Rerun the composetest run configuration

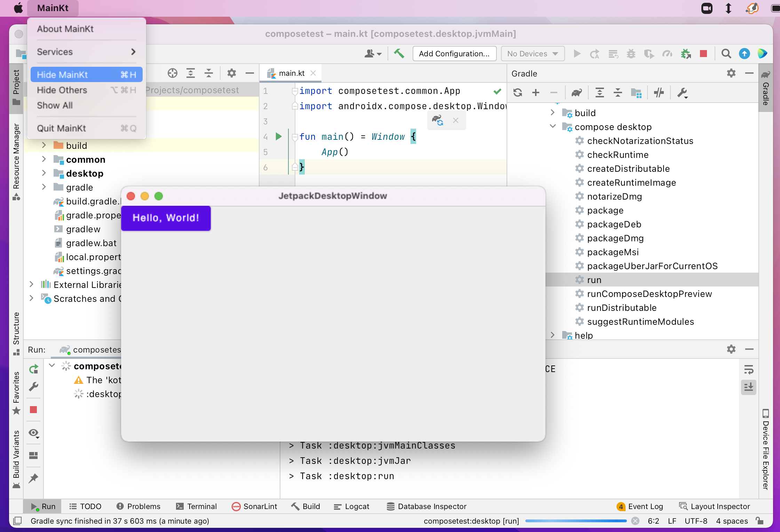click(x=33, y=369)
